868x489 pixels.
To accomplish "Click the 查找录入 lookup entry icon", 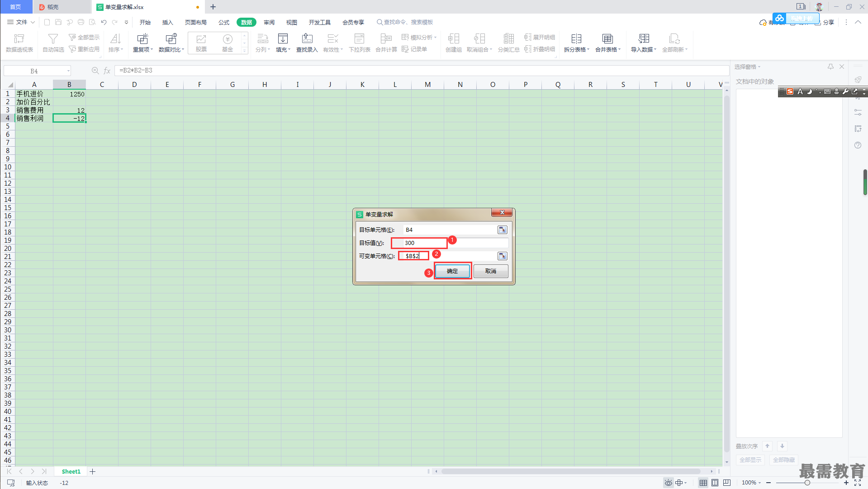I will coord(307,38).
